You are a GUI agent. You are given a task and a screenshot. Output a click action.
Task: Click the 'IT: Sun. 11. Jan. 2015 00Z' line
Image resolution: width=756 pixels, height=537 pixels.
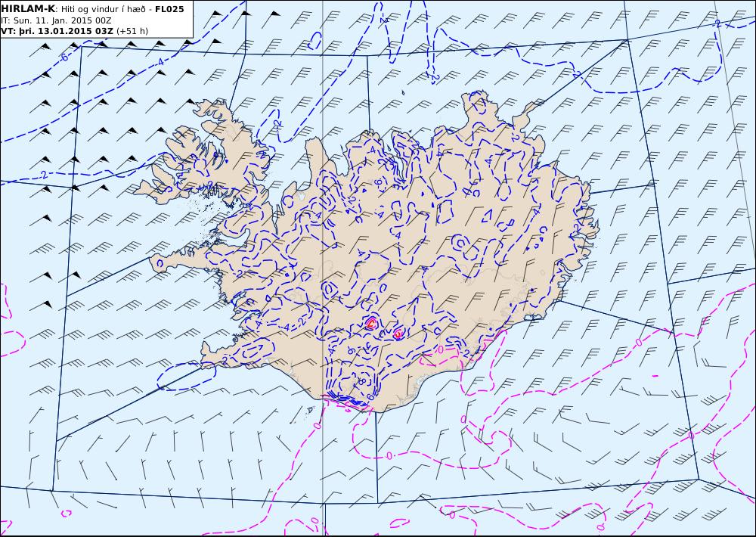pyautogui.click(x=56, y=20)
